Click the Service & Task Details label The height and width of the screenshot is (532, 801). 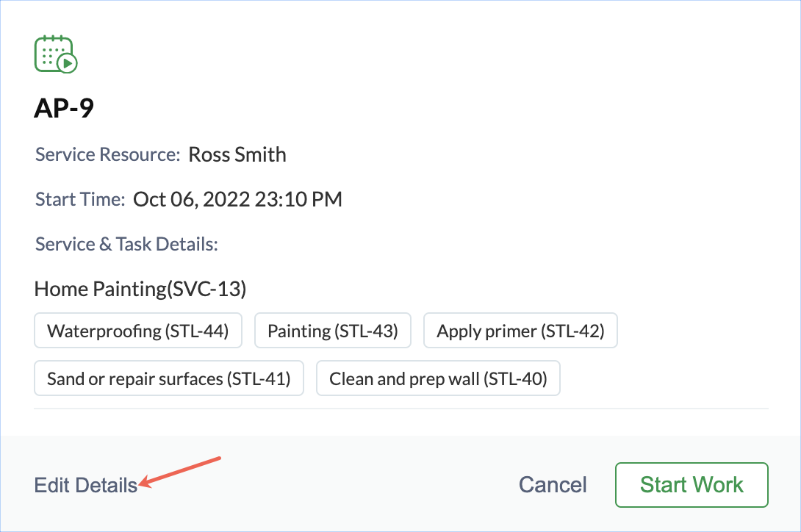pos(126,244)
